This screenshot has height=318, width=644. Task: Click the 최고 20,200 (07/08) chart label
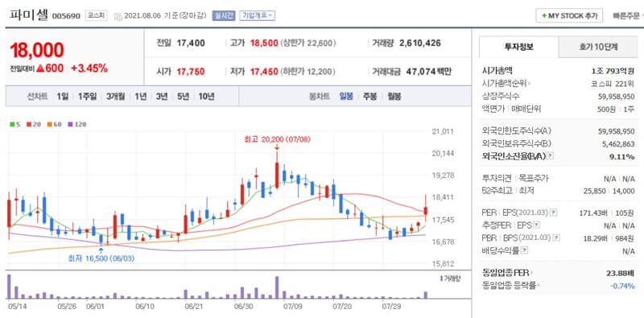pos(277,139)
